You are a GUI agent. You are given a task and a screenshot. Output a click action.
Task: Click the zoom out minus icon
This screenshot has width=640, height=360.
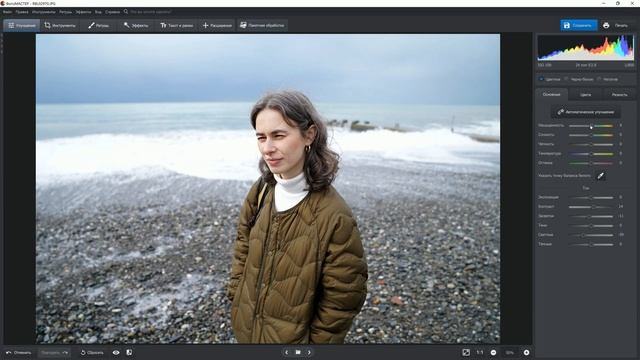click(493, 352)
